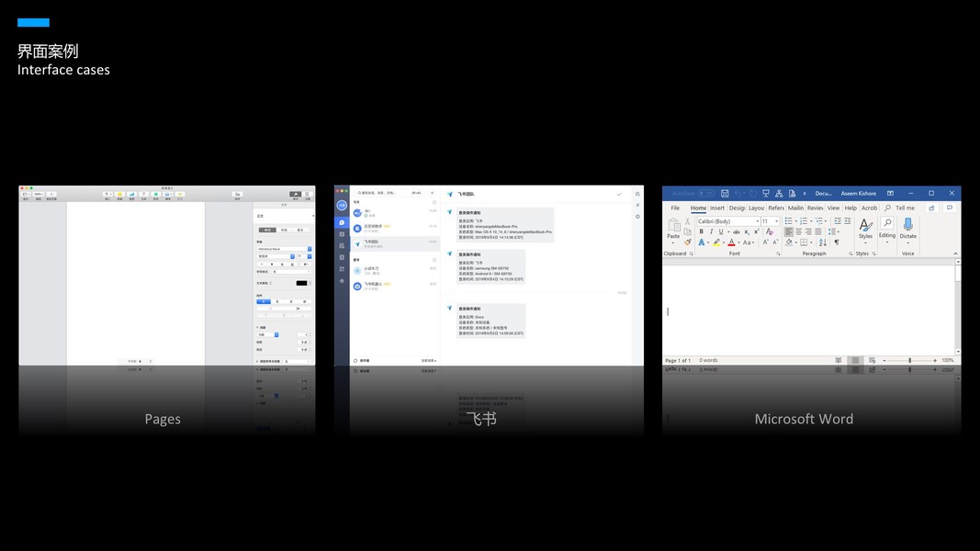
Task: Click the Paste icon in Word
Action: click(x=674, y=226)
